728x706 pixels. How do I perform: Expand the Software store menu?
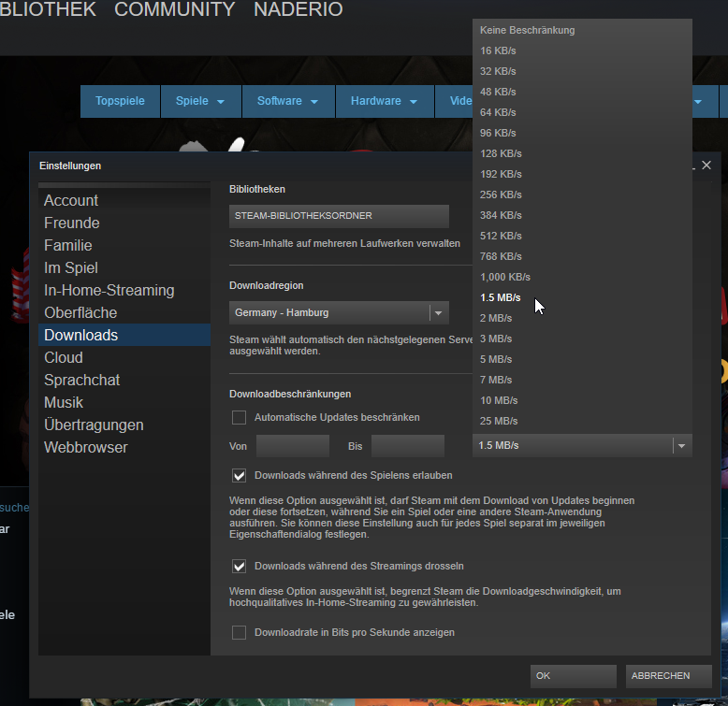[x=288, y=101]
